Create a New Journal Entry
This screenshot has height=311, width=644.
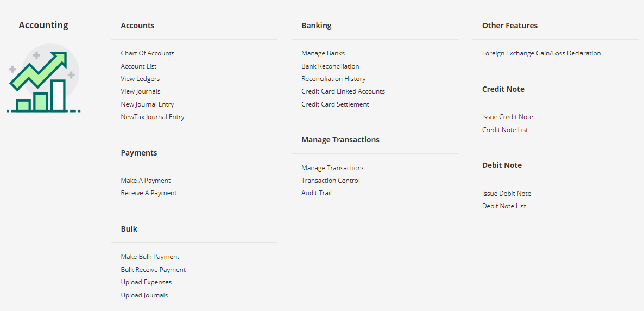[147, 104]
